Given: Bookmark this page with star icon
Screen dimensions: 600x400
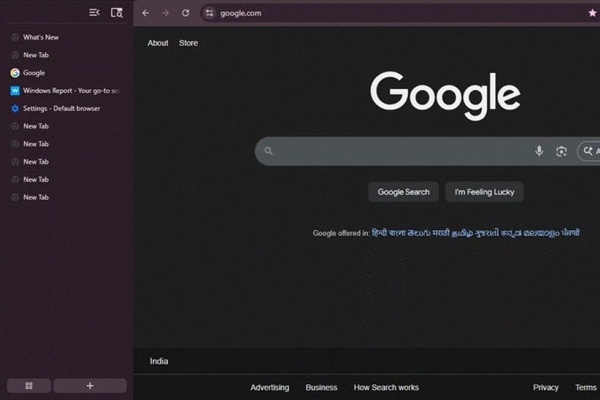Looking at the screenshot, I should [x=592, y=13].
